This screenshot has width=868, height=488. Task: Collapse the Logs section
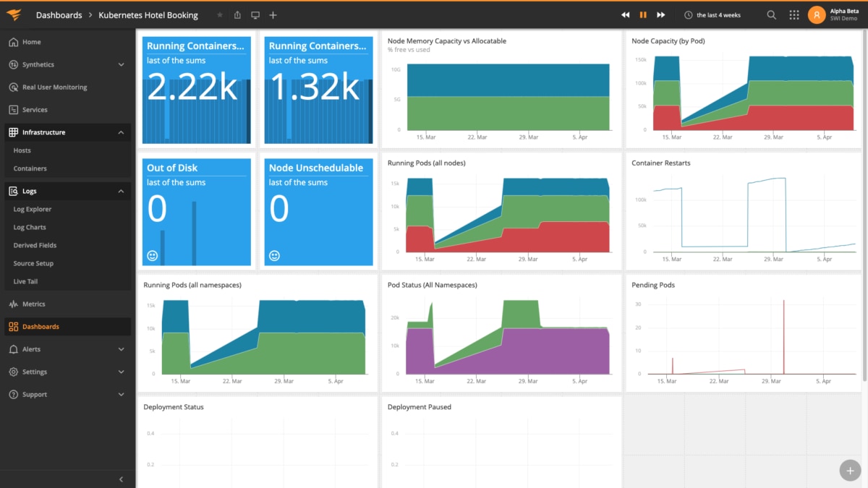coord(122,191)
